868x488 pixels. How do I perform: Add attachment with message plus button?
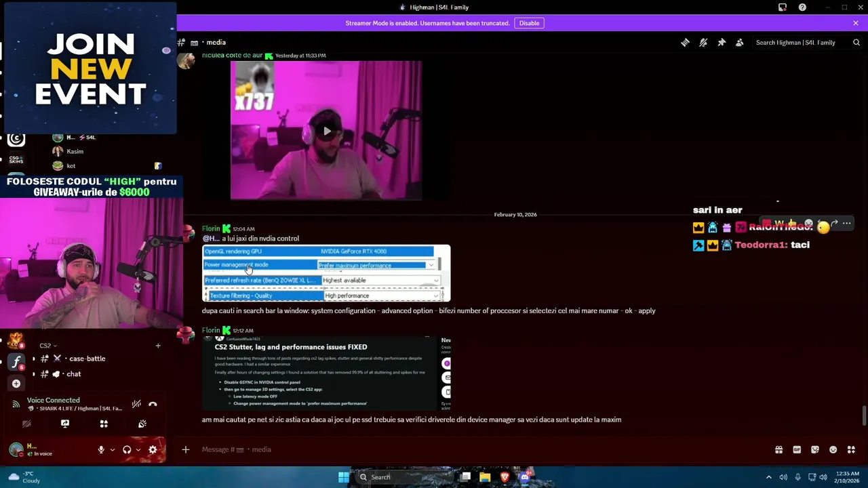(x=185, y=449)
